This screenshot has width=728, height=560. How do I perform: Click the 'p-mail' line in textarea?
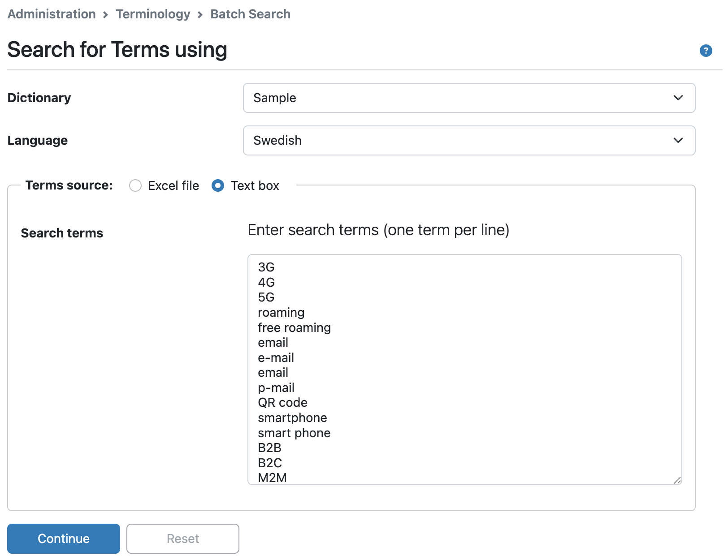276,388
